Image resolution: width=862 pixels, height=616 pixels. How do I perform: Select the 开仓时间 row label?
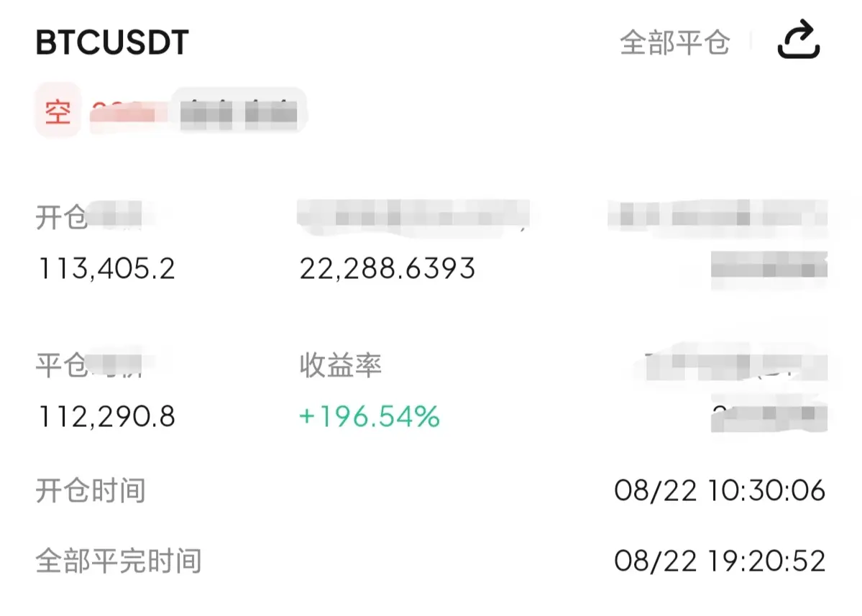[x=91, y=490]
